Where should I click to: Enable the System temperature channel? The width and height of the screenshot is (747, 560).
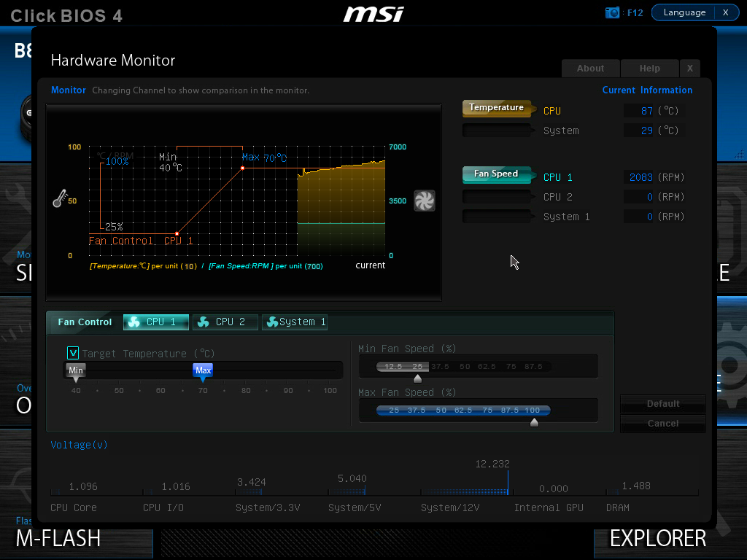[498, 131]
